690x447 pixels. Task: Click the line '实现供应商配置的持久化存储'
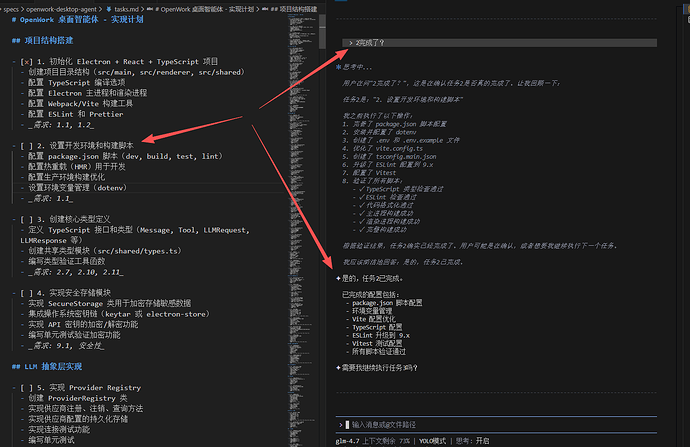point(78,419)
